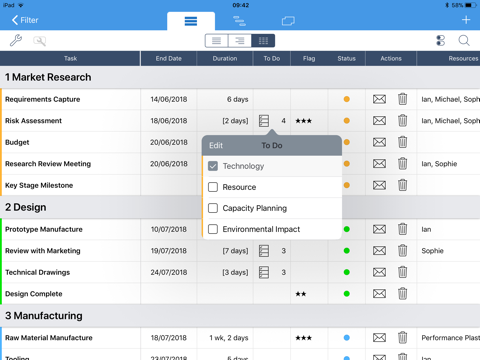Open the wrench settings tool
480x360 pixels.
16,41
